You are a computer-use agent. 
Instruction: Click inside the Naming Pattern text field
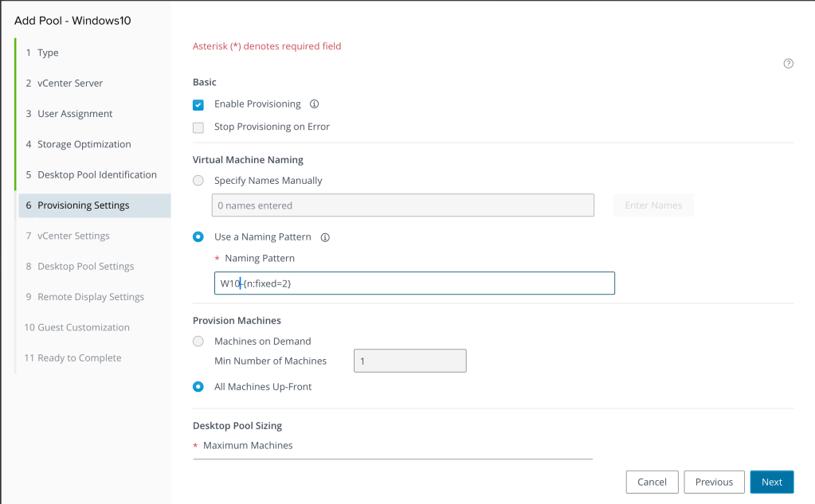tap(414, 283)
